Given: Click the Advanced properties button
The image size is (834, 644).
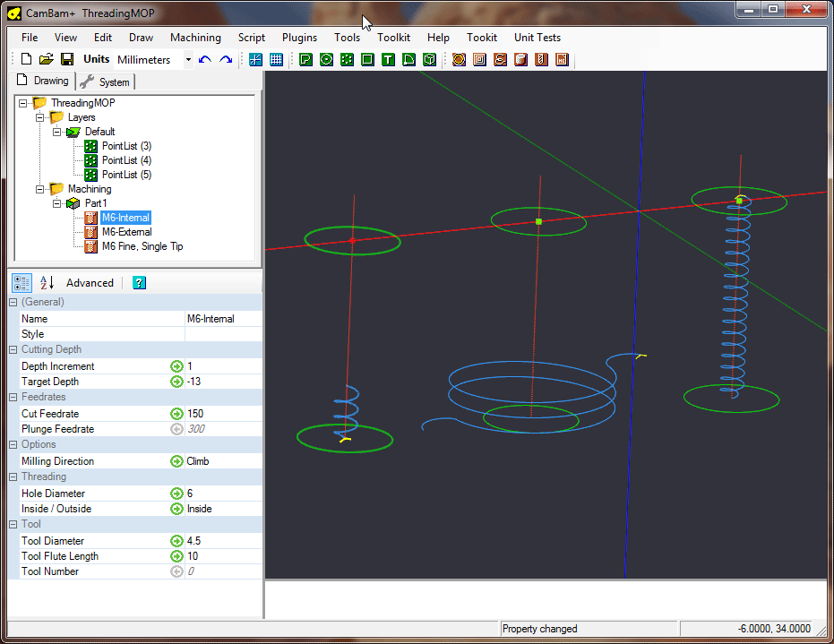Looking at the screenshot, I should point(90,283).
